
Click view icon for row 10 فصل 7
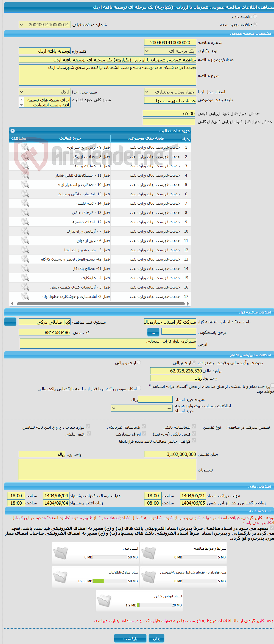click(25, 231)
